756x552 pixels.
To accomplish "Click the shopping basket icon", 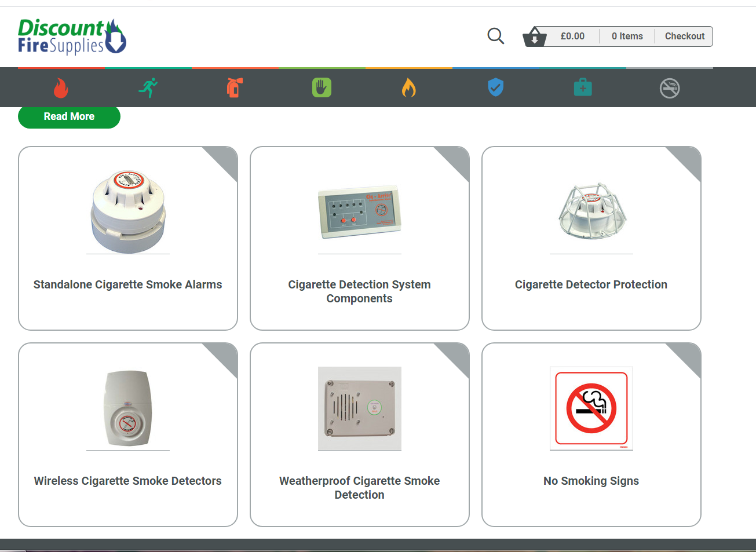I will coord(534,37).
